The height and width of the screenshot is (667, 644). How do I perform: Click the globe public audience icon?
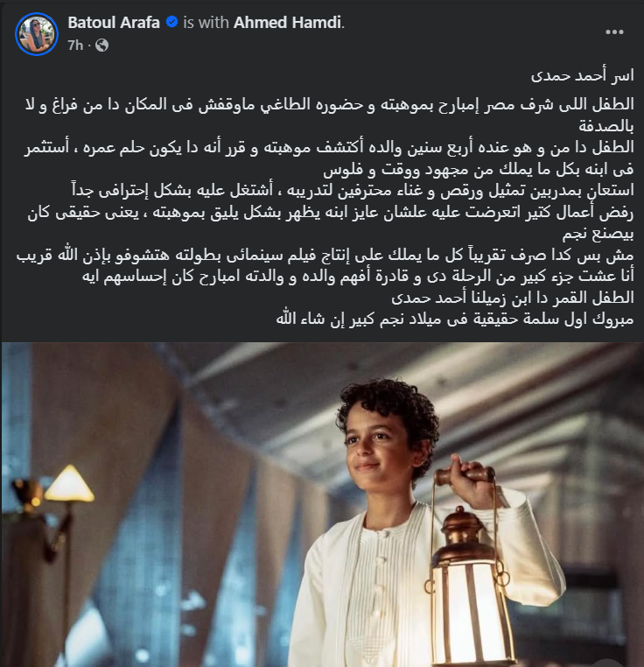(x=101, y=46)
